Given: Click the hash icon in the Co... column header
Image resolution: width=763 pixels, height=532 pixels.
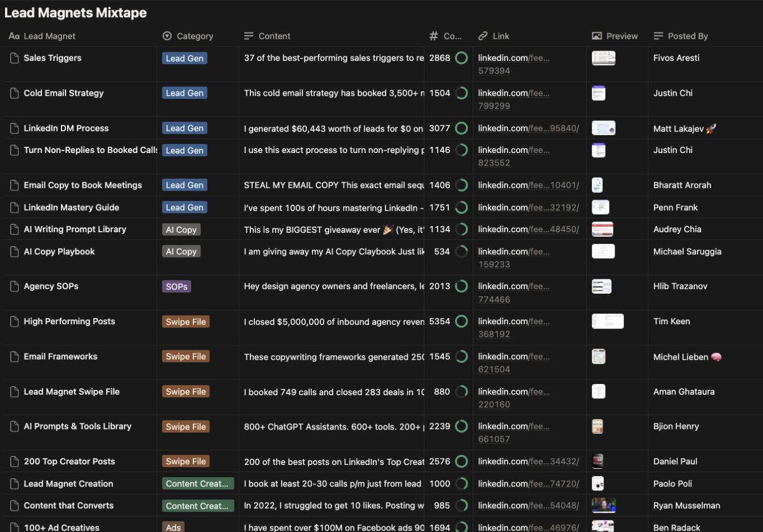Looking at the screenshot, I should [x=434, y=36].
